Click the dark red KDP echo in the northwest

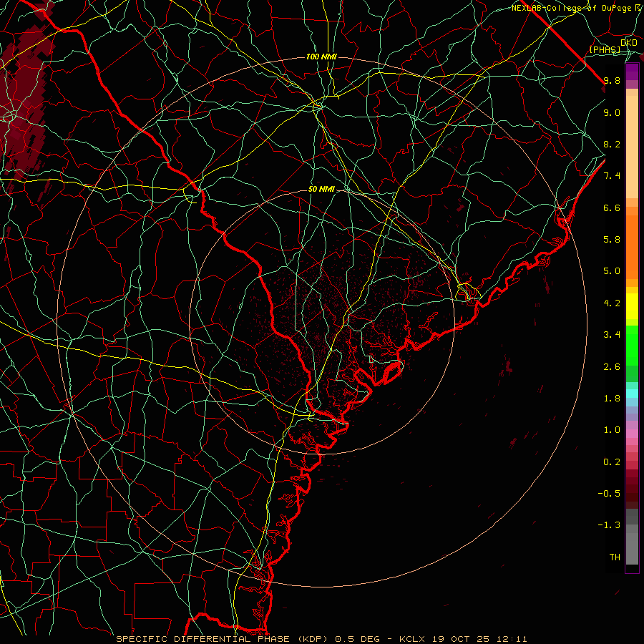(24, 102)
